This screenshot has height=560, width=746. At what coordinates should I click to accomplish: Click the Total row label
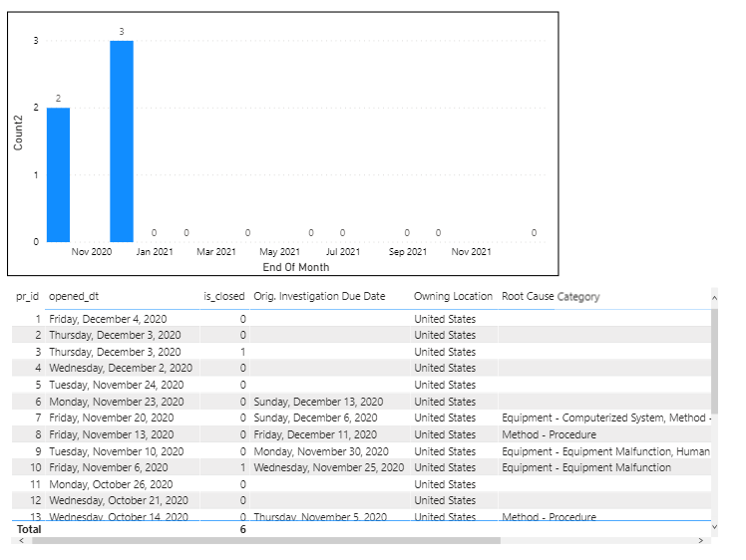(29, 529)
